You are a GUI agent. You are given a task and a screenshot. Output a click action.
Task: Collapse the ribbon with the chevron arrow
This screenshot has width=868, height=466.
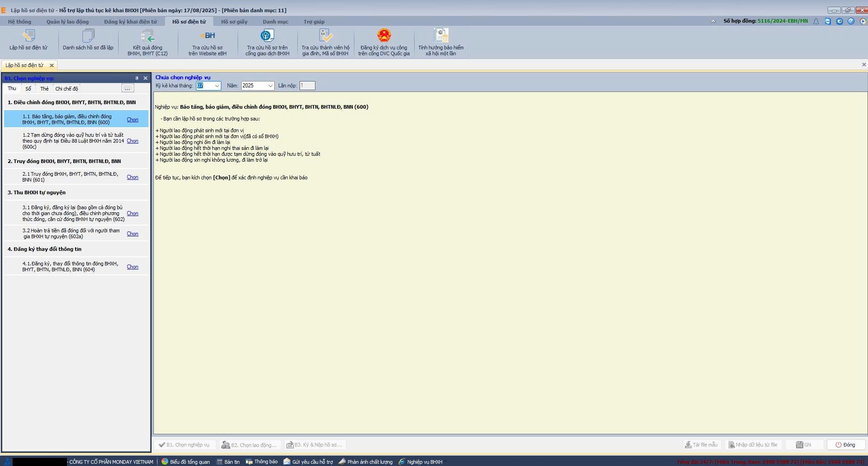click(713, 21)
